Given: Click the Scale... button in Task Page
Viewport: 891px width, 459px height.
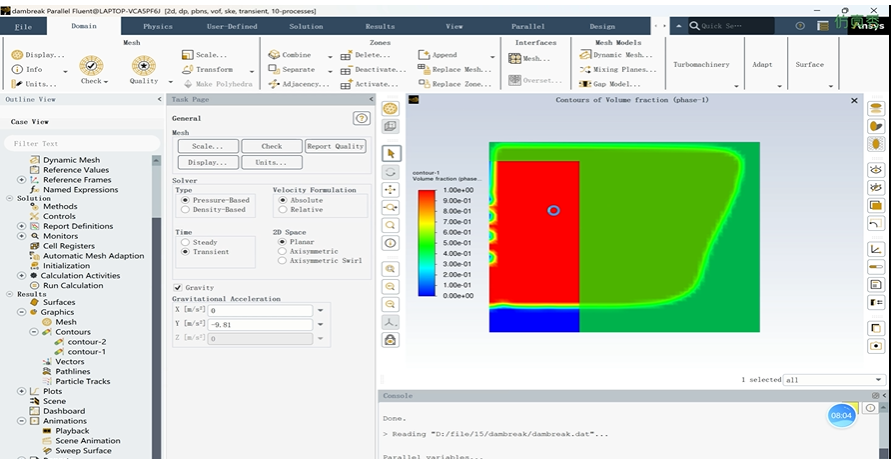Looking at the screenshot, I should coord(208,146).
